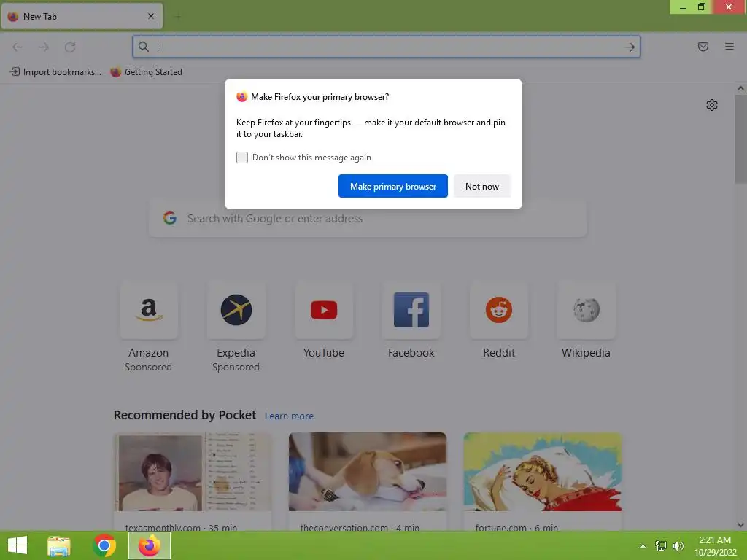The image size is (747, 560).
Task: Restore down the Firefox window
Action: coord(702,7)
